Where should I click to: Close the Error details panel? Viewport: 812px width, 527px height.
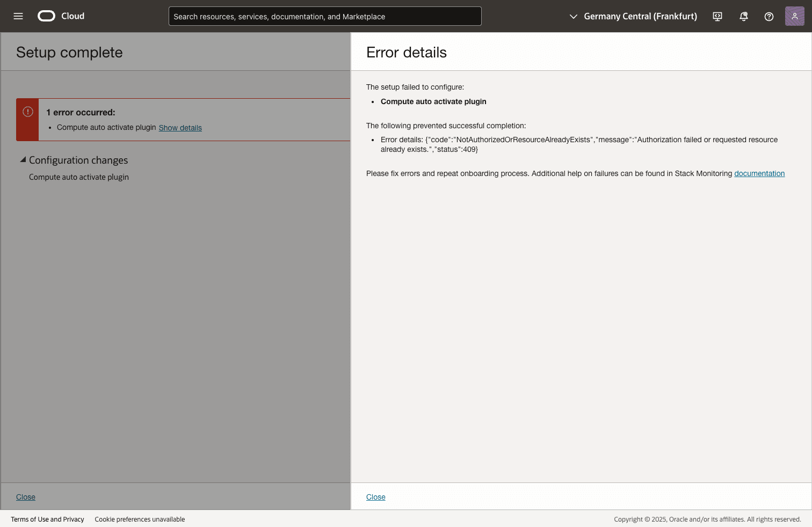[375, 497]
